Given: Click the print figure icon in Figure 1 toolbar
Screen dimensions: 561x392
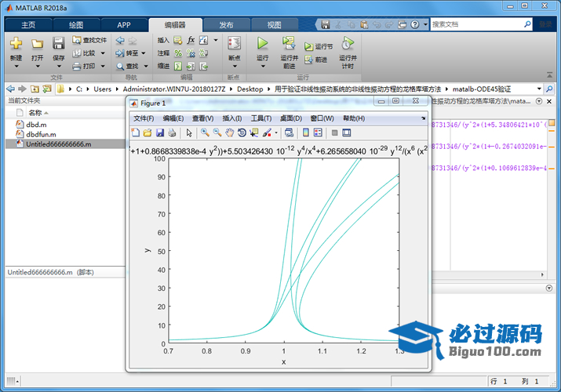Looking at the screenshot, I should point(172,133).
